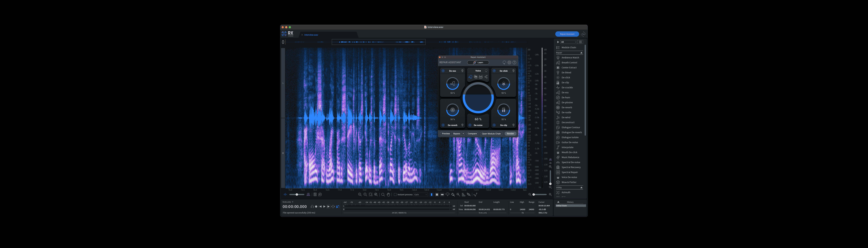Select the drum percussion mode icon

[481, 77]
